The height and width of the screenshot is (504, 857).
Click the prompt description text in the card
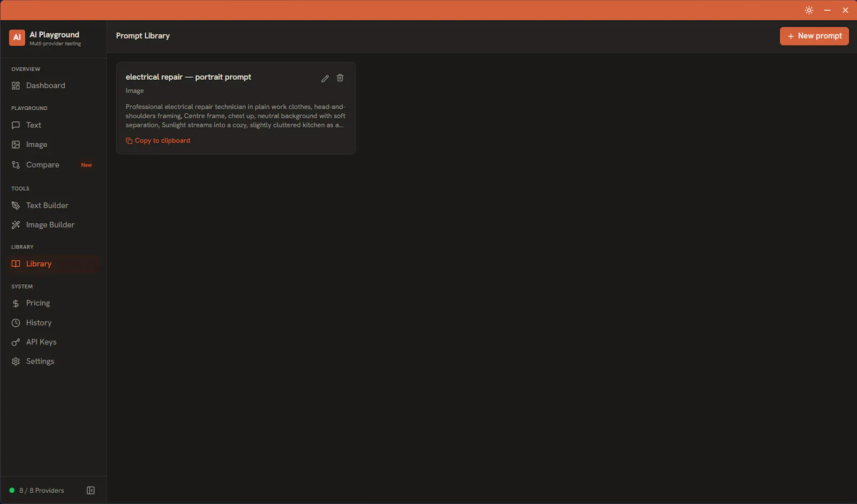pos(236,116)
